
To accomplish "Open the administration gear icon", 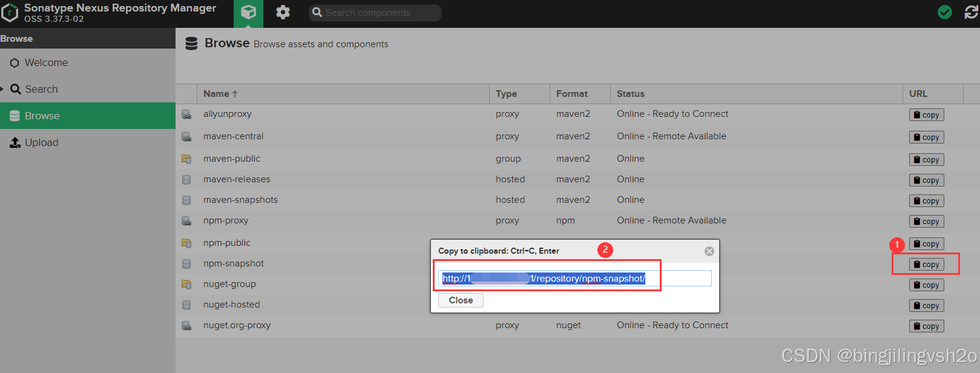I will point(283,13).
